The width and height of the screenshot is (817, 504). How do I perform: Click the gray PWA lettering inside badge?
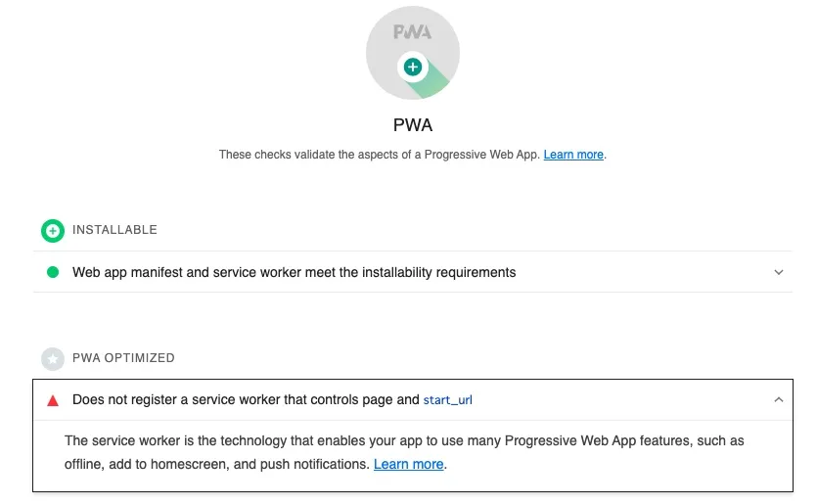[412, 32]
